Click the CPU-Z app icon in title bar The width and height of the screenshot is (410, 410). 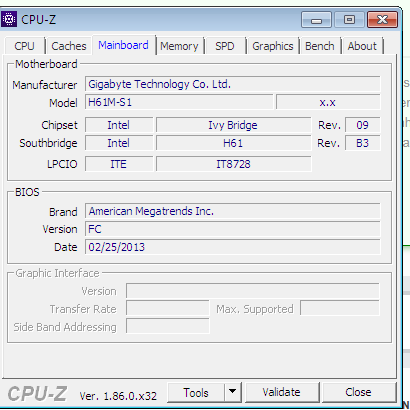pyautogui.click(x=9, y=19)
